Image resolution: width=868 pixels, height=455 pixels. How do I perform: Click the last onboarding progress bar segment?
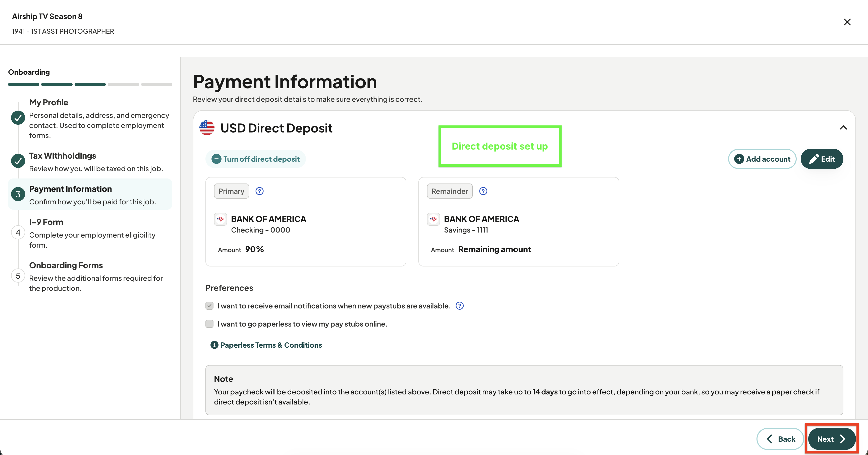click(x=157, y=84)
